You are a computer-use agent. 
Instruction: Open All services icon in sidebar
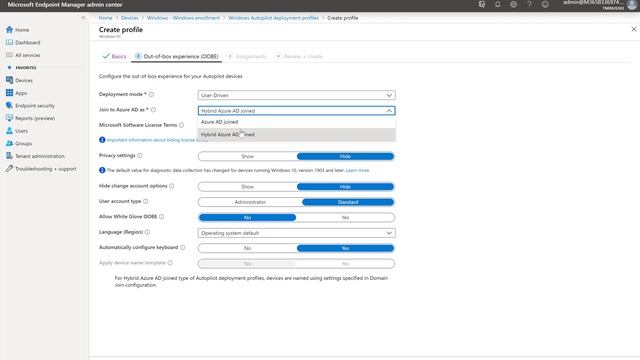9,55
